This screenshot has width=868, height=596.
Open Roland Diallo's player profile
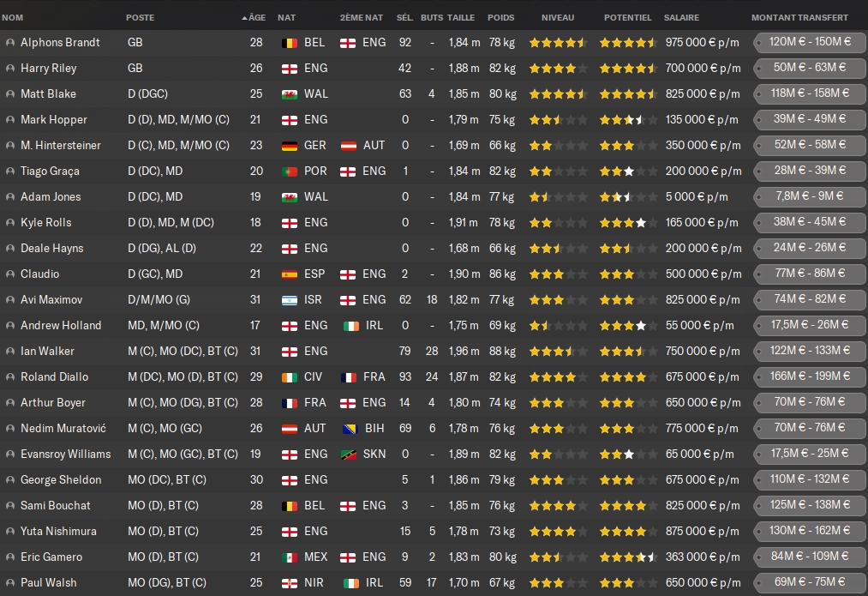coord(54,377)
